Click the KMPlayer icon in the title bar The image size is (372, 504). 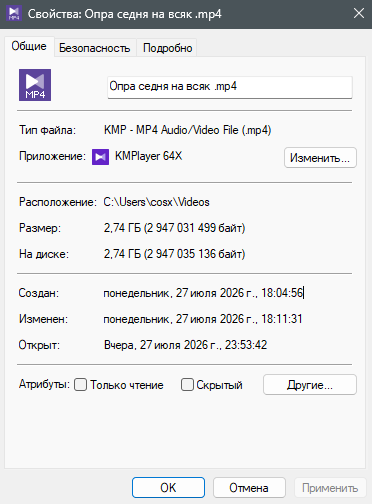(x=14, y=14)
